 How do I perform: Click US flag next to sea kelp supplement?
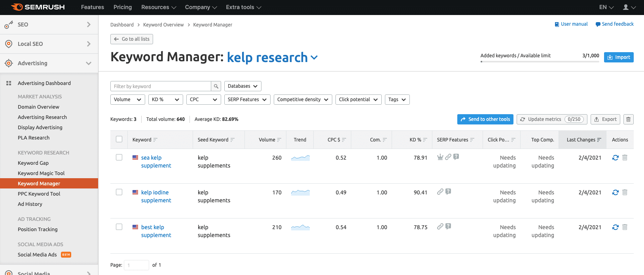click(135, 158)
